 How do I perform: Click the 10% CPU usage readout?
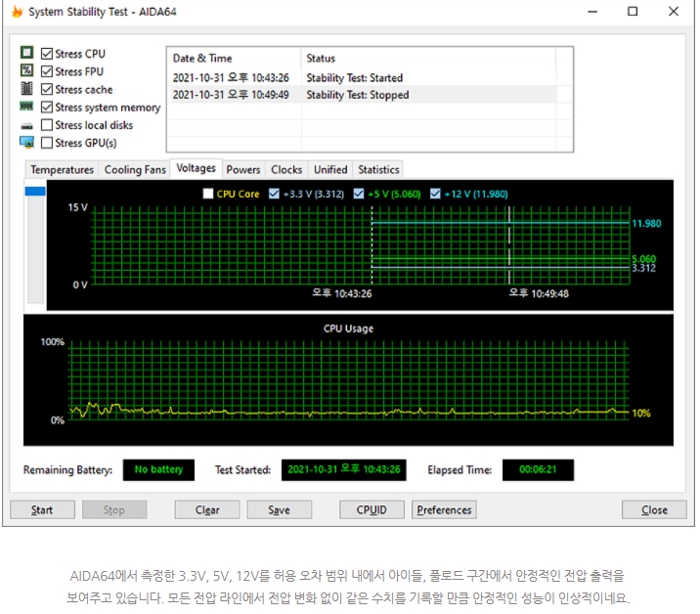[x=641, y=413]
